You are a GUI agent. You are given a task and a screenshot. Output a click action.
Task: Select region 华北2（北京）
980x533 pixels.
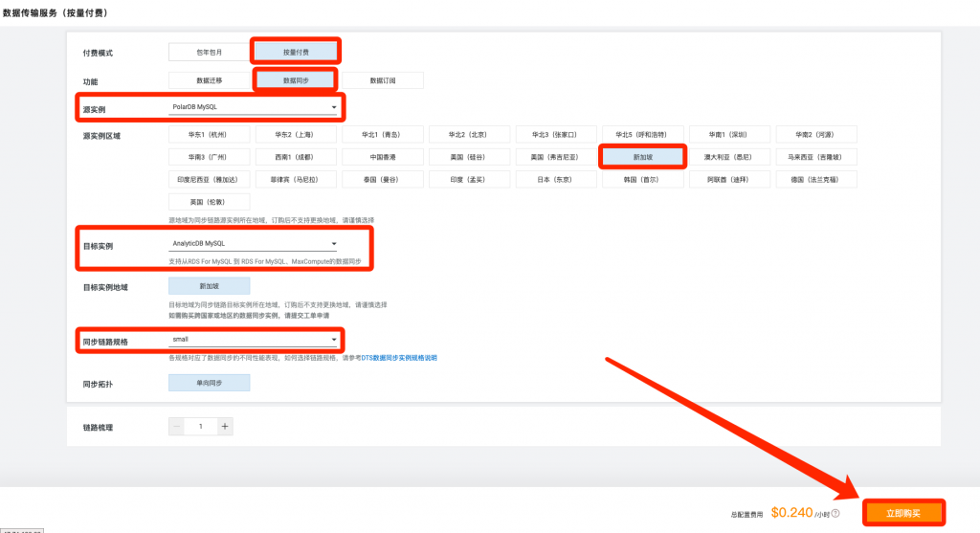pyautogui.click(x=469, y=134)
